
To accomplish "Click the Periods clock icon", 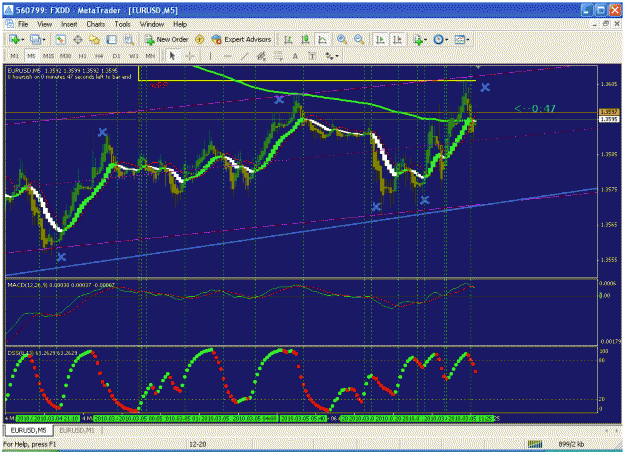I will pyautogui.click(x=438, y=39).
